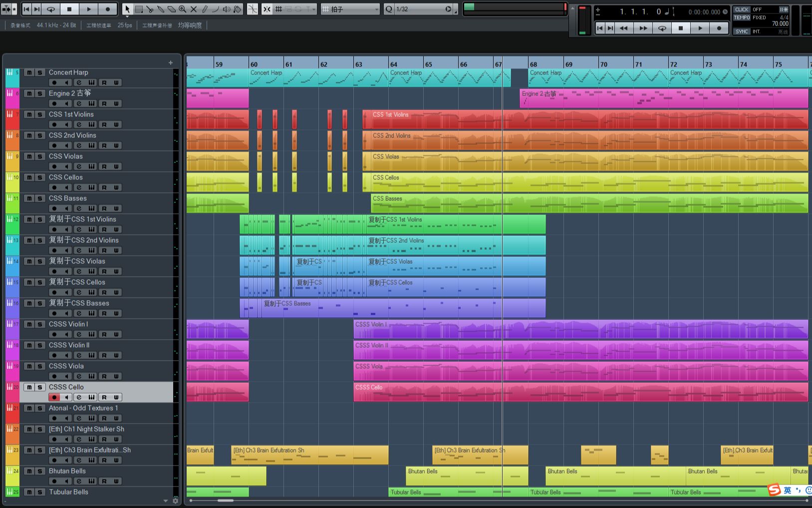The height and width of the screenshot is (508, 812).
Task: Select the Tubular Bells track
Action: (x=68, y=492)
